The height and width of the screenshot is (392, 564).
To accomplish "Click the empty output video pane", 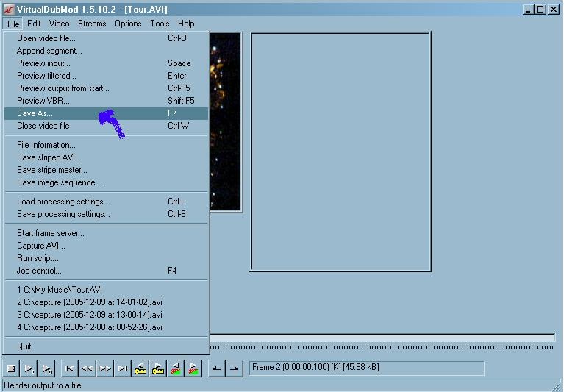I will (340, 152).
